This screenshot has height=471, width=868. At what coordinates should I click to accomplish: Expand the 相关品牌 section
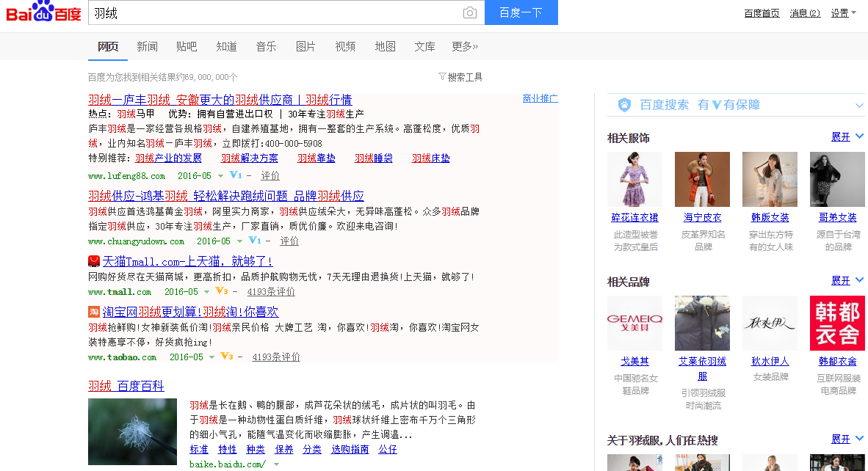tap(847, 281)
